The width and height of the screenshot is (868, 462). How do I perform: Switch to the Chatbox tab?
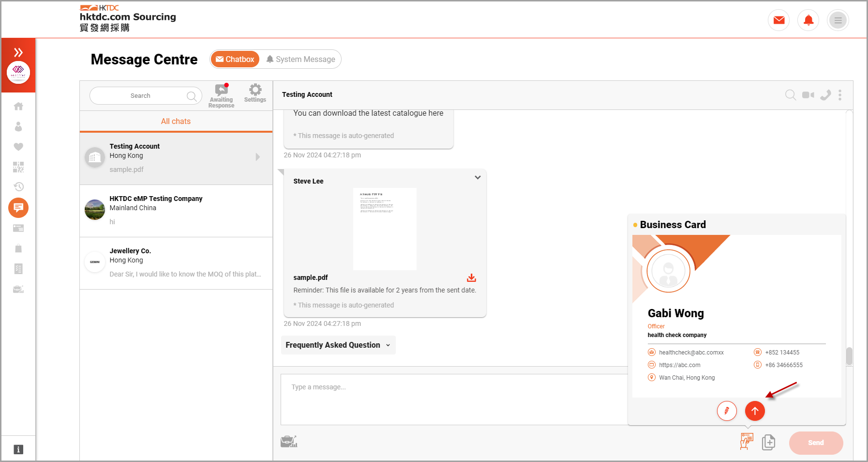point(235,59)
